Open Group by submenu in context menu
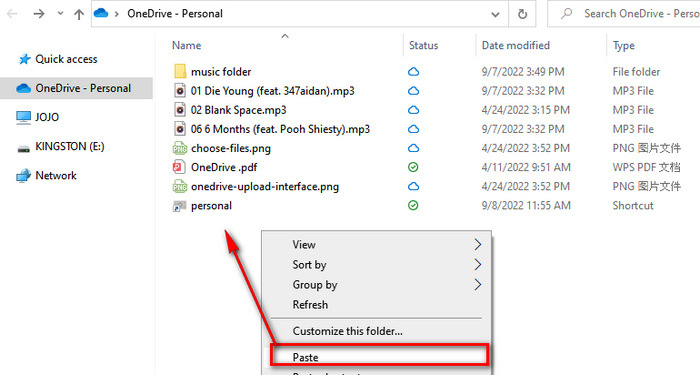 coord(377,285)
